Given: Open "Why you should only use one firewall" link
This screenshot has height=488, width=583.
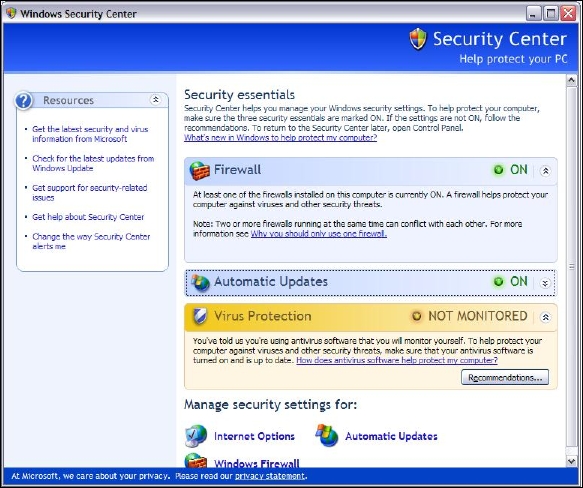Looking at the screenshot, I should 319,234.
